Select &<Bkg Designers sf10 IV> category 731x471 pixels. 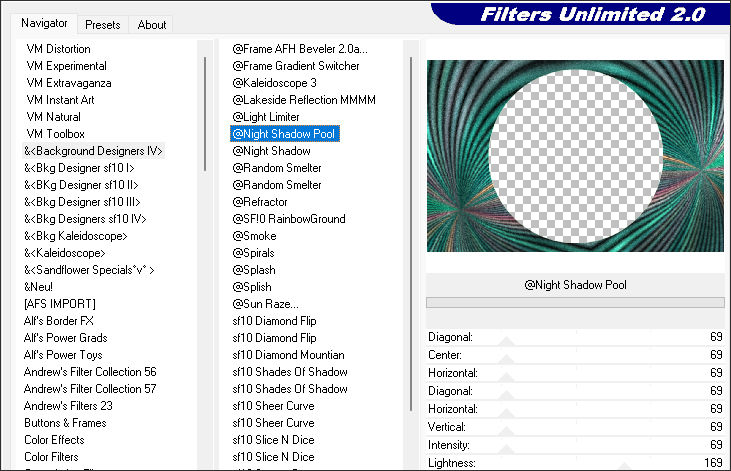click(x=85, y=219)
